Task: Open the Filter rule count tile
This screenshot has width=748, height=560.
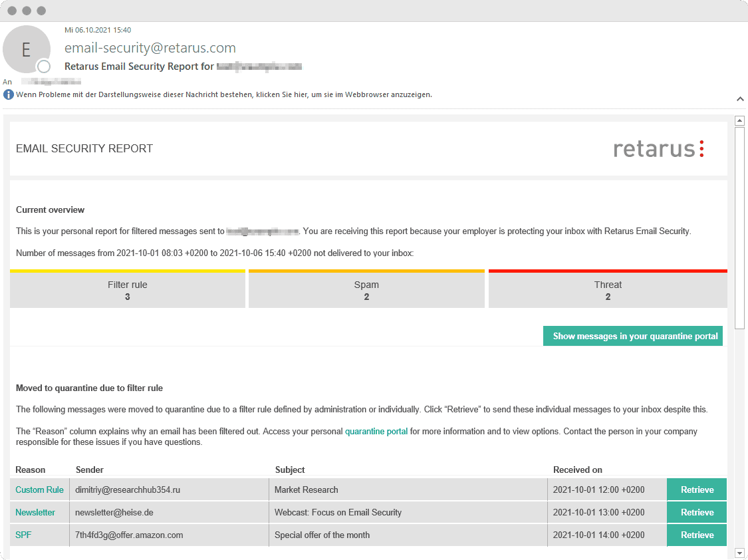Action: 128,289
